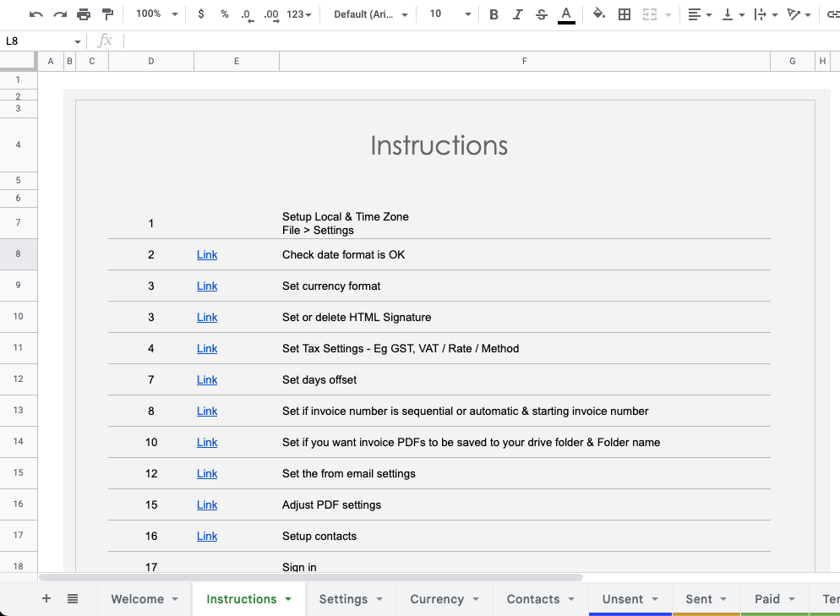840x616 pixels.
Task: Click the Redo arrow icon
Action: (x=60, y=14)
